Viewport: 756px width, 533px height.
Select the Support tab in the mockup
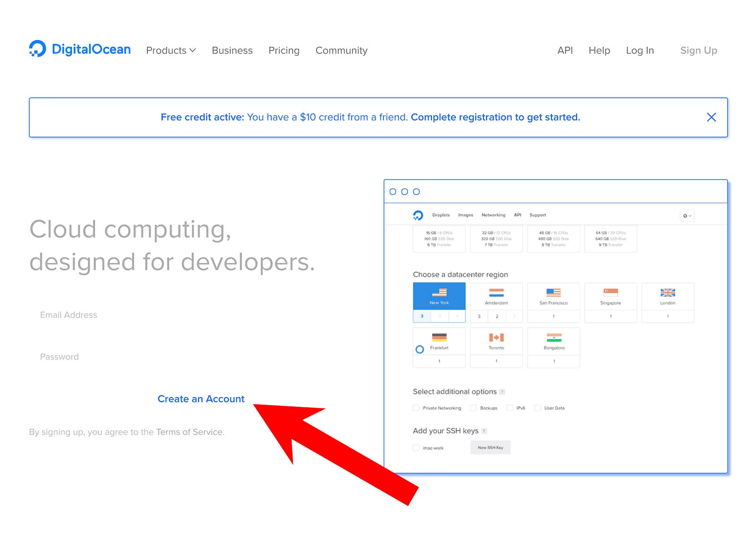point(538,215)
